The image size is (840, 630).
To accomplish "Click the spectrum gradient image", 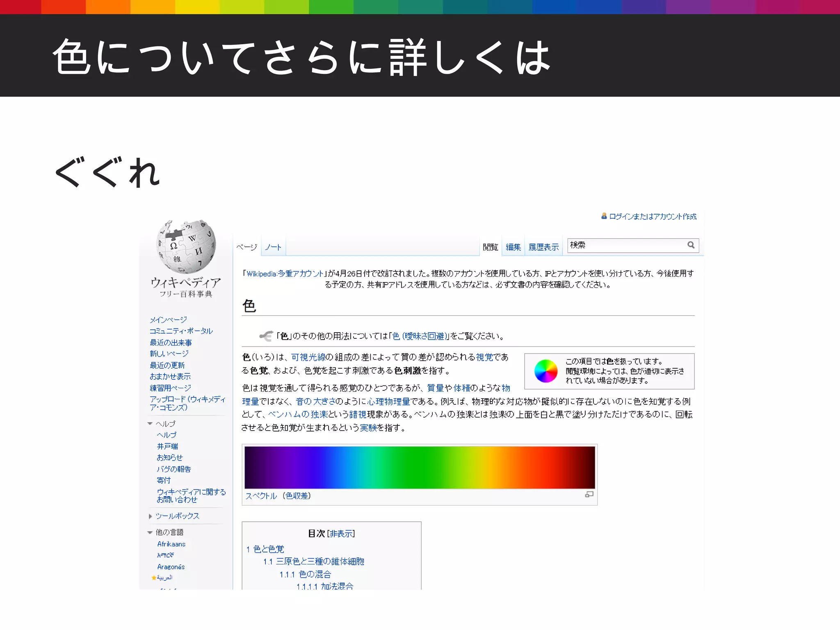I will (x=420, y=467).
